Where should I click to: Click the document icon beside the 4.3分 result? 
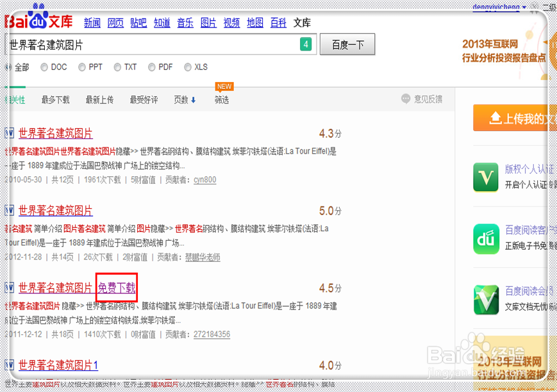pos(10,133)
